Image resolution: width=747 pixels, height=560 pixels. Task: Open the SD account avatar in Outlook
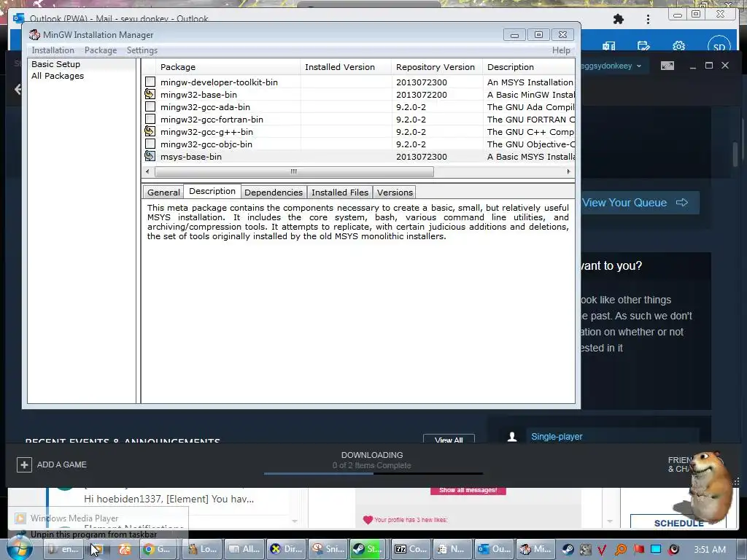tap(719, 46)
